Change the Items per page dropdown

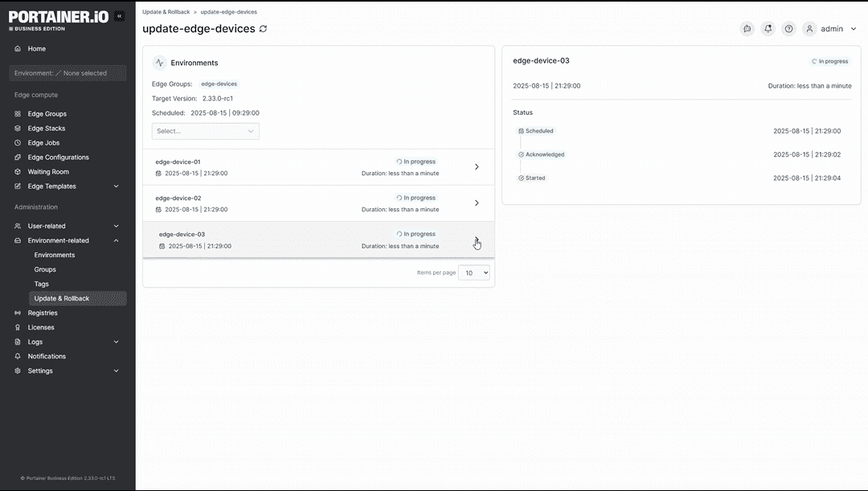pos(474,273)
